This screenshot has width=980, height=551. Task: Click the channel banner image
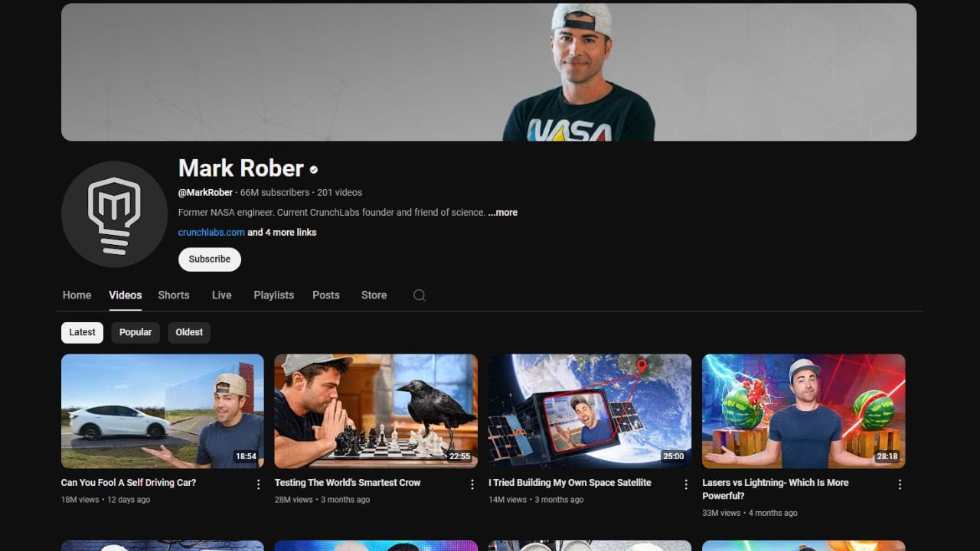pos(488,72)
